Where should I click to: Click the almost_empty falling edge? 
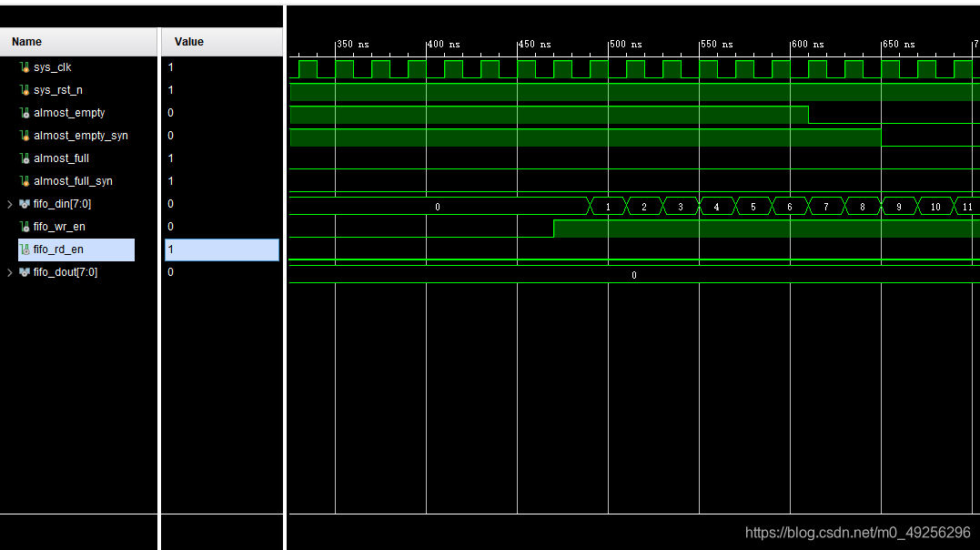point(809,115)
